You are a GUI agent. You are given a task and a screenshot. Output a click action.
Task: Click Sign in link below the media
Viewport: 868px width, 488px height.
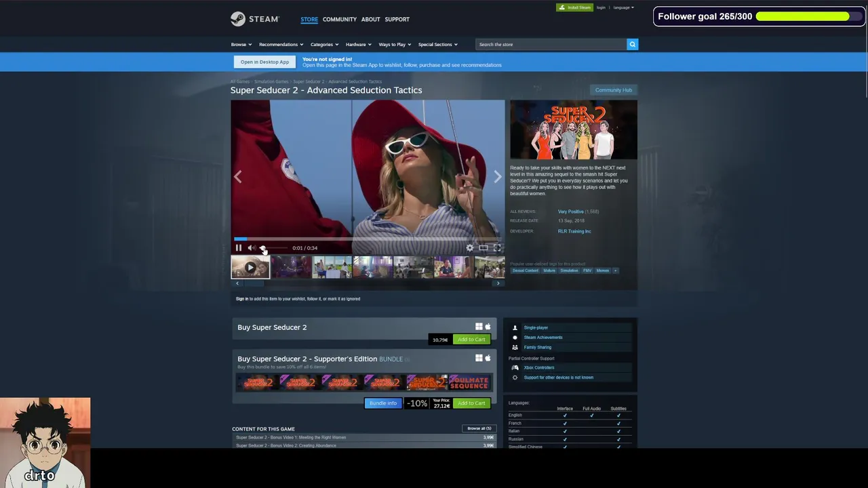[x=242, y=299]
